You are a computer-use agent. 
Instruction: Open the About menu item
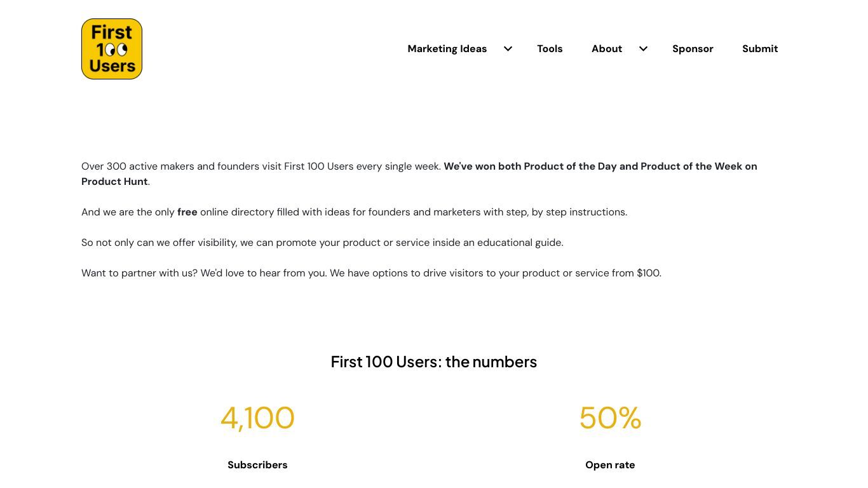[607, 49]
